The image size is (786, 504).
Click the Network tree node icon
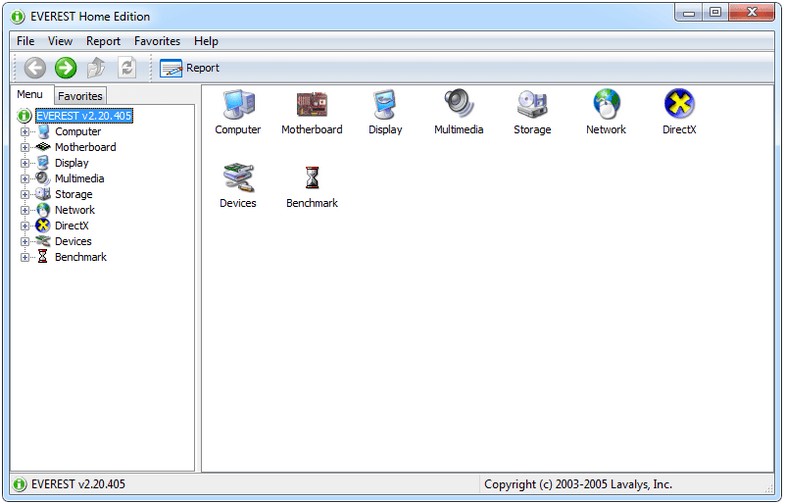point(43,210)
